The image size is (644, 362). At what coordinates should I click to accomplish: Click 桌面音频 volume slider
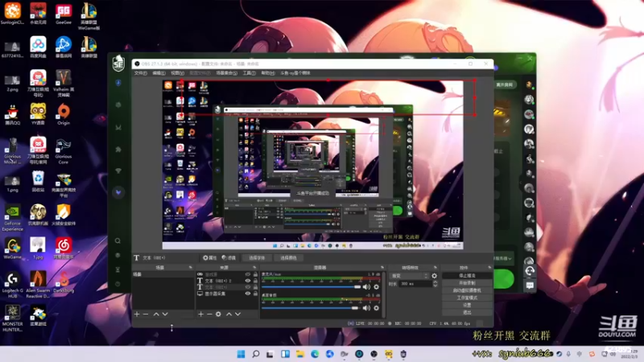(310, 308)
